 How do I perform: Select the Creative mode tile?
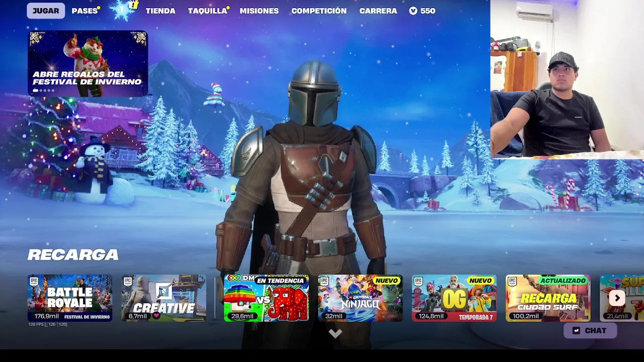click(164, 298)
